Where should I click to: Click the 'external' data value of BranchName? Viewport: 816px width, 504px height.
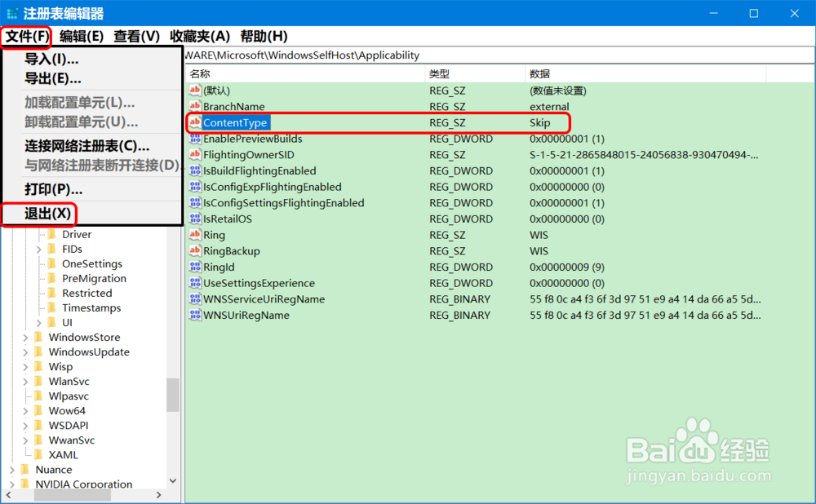click(549, 107)
